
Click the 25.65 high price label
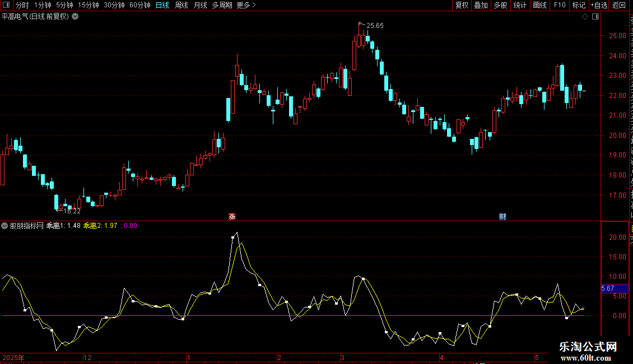[375, 26]
